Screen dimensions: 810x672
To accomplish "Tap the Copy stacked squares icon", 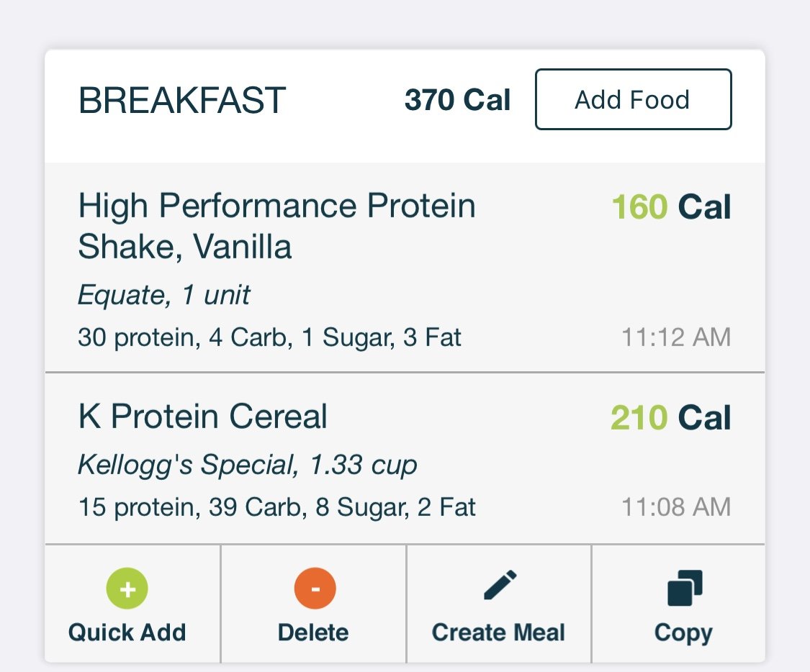I will [x=685, y=587].
